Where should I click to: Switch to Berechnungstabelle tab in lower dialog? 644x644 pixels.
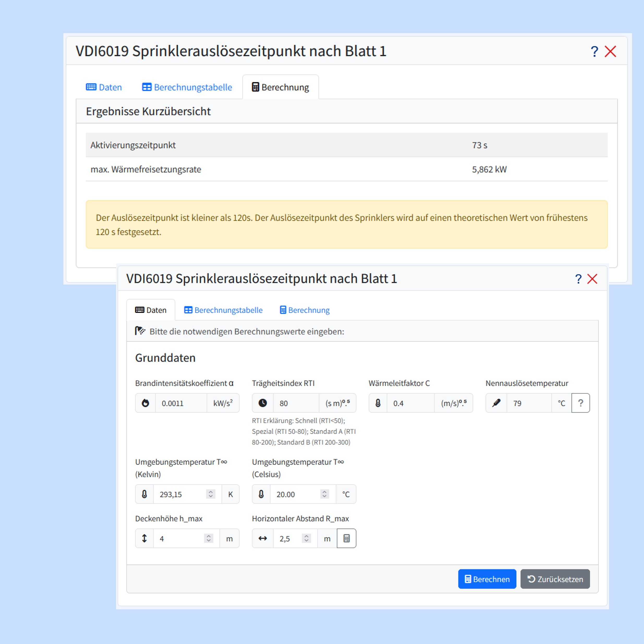pos(223,310)
